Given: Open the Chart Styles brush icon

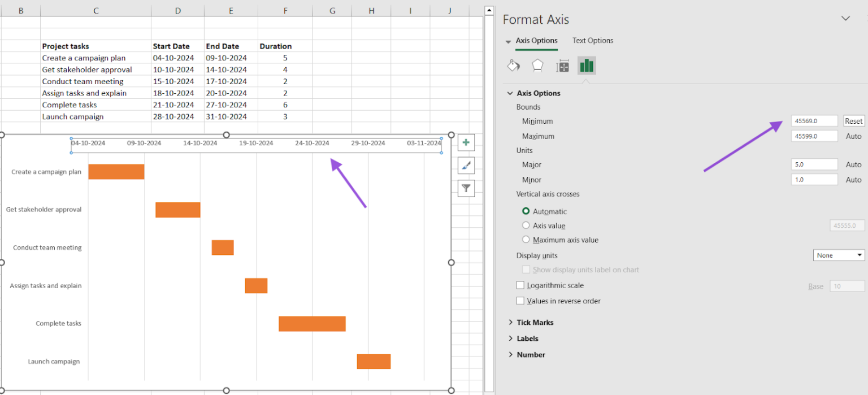Looking at the screenshot, I should point(466,165).
